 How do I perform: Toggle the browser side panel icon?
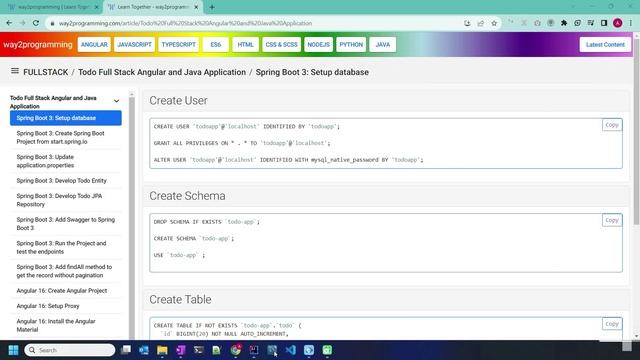point(604,23)
